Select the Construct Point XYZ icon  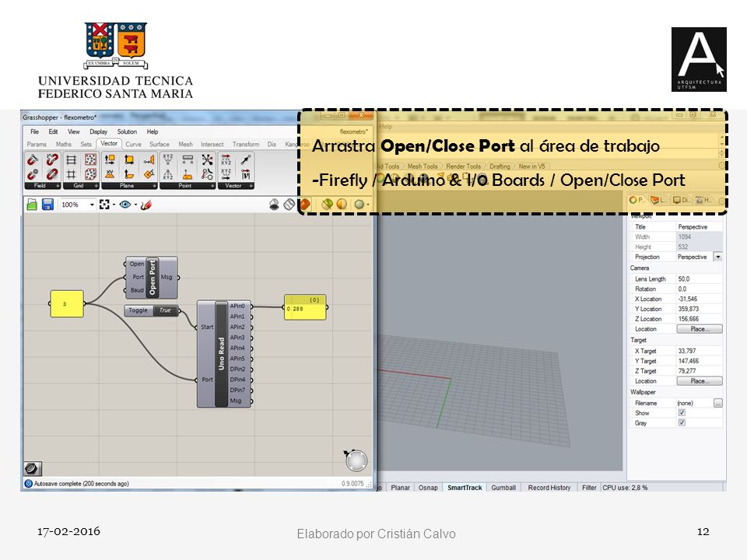[x=168, y=159]
